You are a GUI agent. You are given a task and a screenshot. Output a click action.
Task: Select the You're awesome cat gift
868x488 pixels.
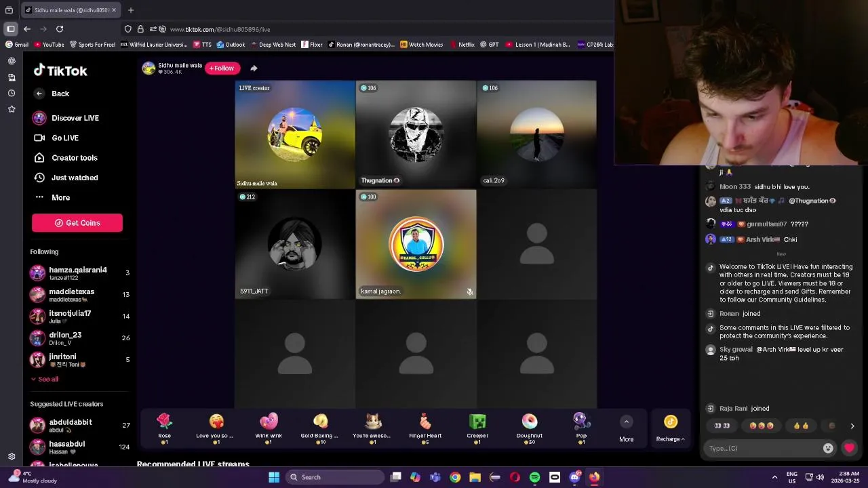click(372, 428)
